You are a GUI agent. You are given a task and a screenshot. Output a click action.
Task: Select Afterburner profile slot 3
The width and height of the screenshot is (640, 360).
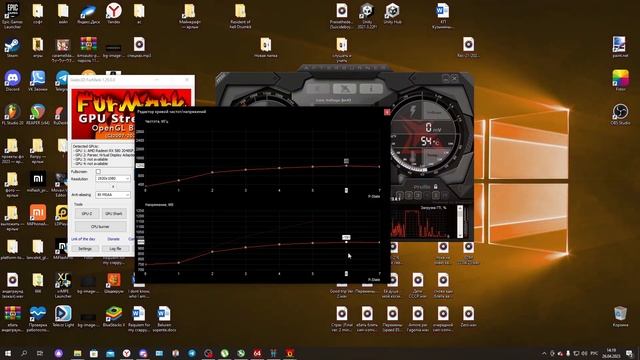[418, 196]
